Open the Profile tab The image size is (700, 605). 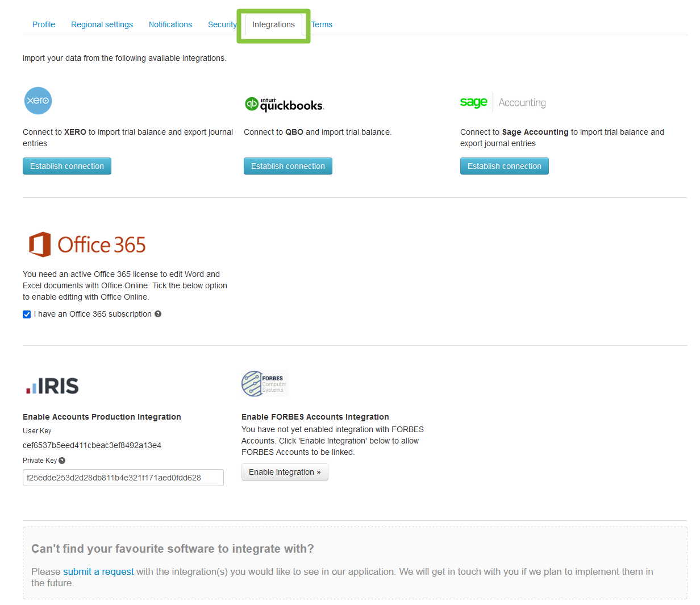click(x=44, y=24)
